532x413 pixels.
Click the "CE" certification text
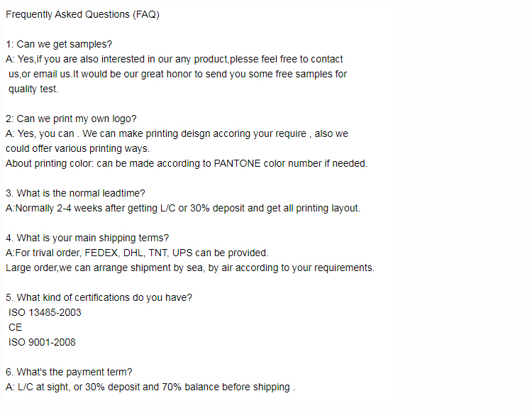[x=16, y=327]
